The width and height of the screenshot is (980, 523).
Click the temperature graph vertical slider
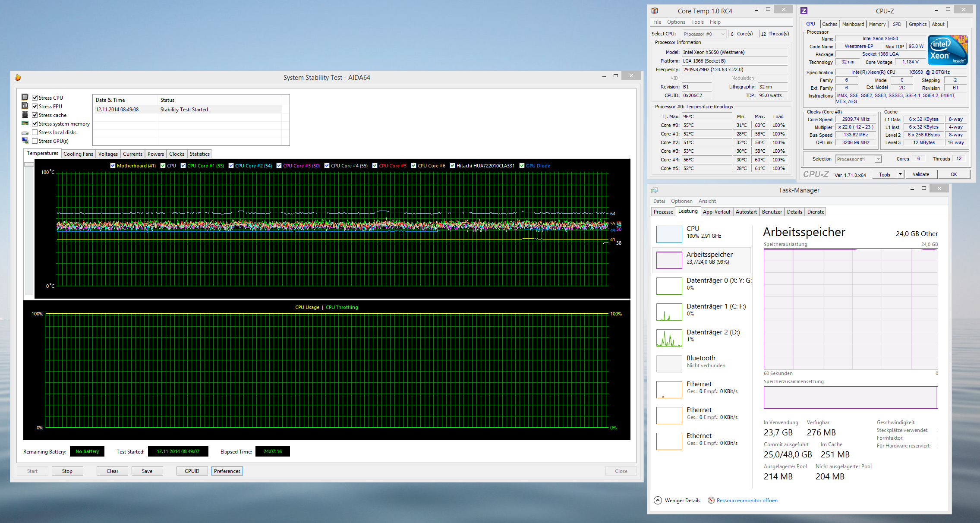[29, 164]
